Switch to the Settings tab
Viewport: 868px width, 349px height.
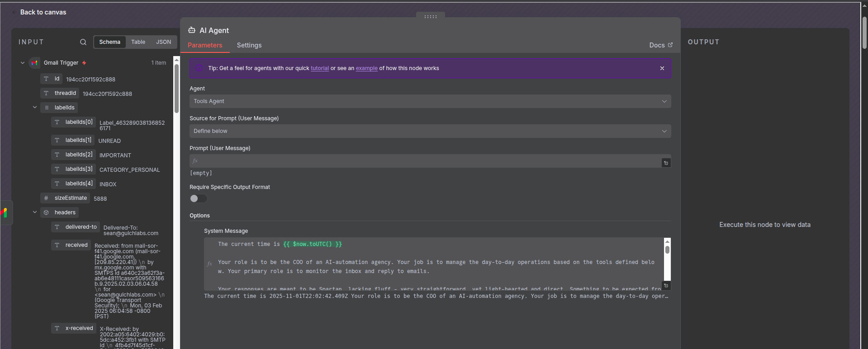(x=249, y=45)
